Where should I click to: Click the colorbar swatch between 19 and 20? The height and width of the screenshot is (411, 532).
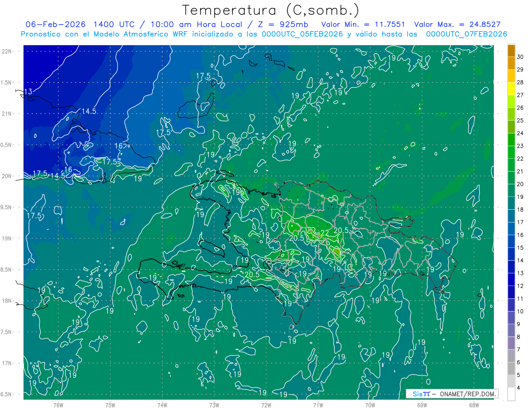[x=511, y=191]
